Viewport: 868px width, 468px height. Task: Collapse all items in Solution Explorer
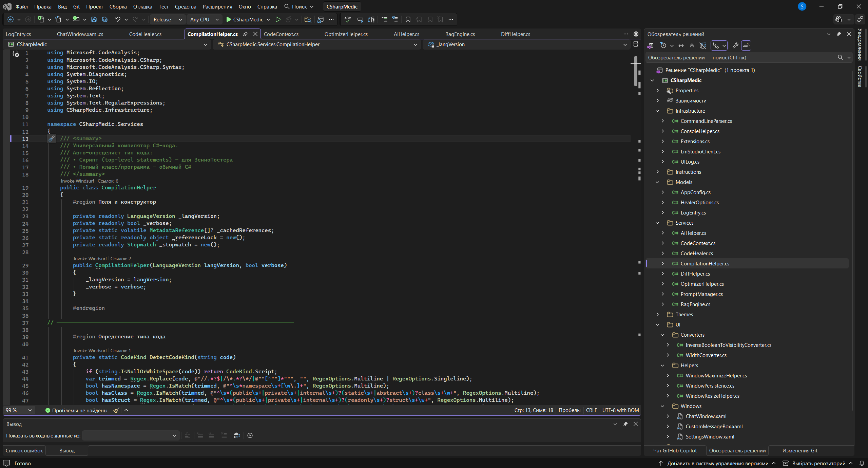coord(692,45)
